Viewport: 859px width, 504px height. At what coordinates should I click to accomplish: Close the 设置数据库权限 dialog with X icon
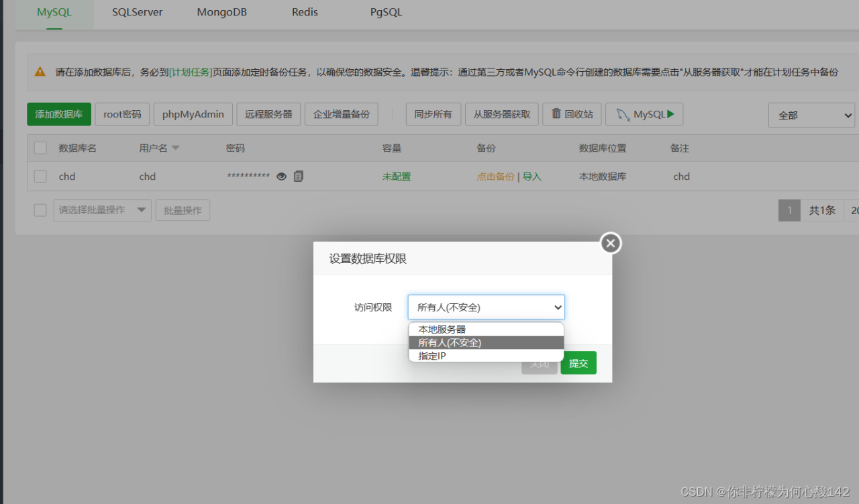610,244
